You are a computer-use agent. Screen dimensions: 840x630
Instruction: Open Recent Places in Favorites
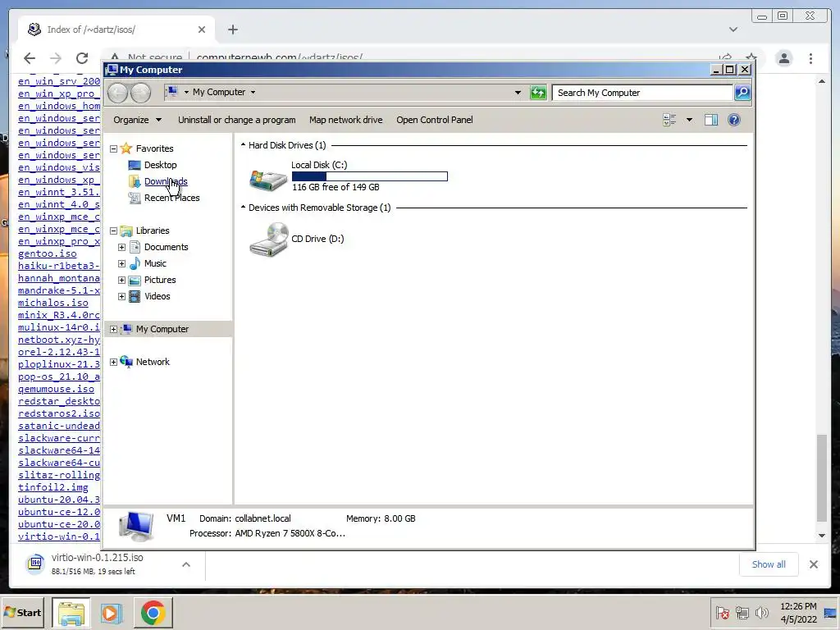171,198
